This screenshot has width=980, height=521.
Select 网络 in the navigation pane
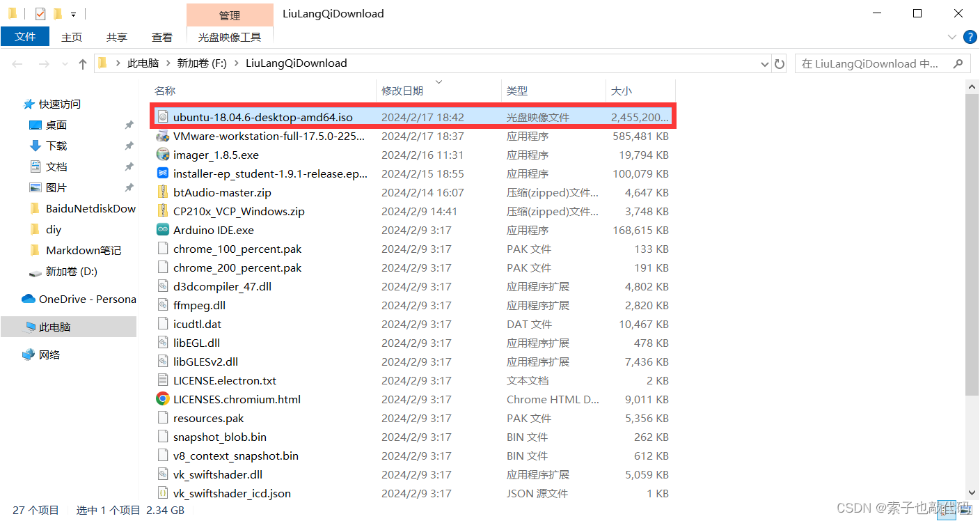pos(49,355)
